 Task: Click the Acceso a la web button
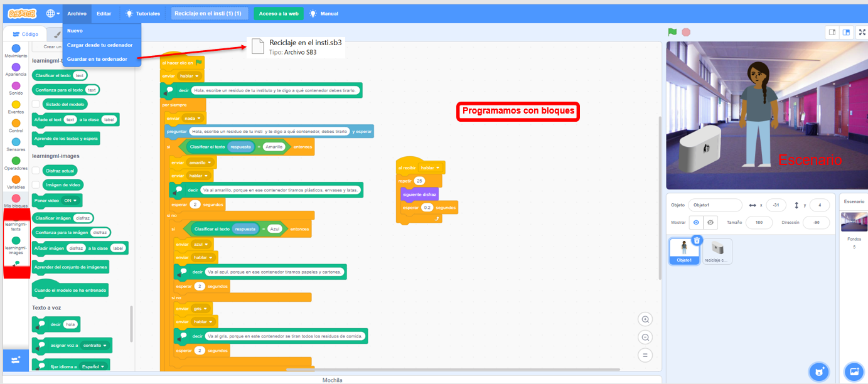tap(279, 13)
